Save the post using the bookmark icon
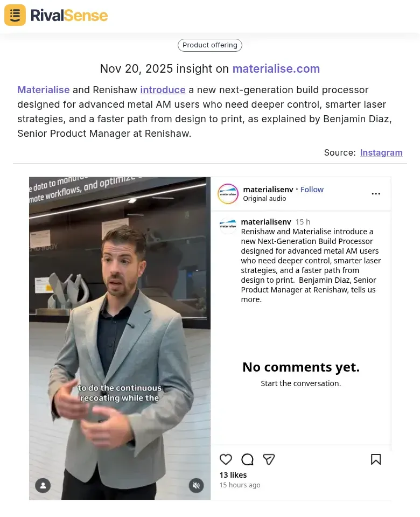The width and height of the screenshot is (420, 517). [376, 459]
